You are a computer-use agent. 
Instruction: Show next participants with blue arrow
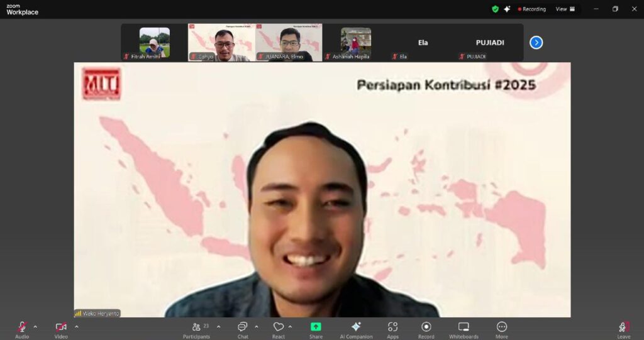point(536,42)
